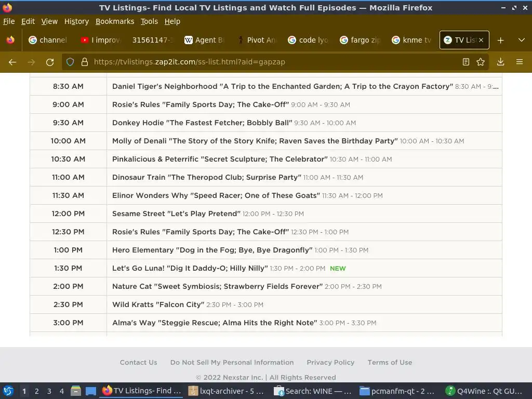Switch to the 'code lyo' tab
Screen dimensions: 532x399
pyautogui.click(x=308, y=40)
